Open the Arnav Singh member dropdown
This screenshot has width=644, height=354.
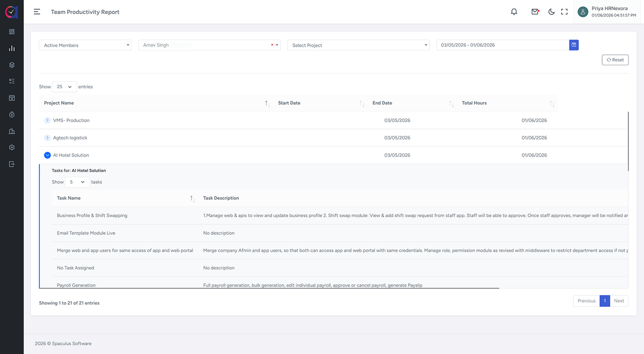(209, 46)
